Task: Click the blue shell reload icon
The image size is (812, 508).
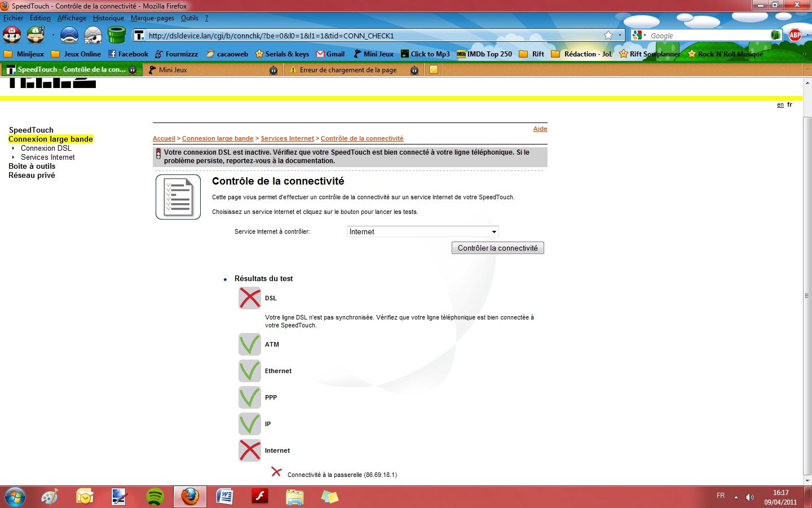Action: coord(69,35)
